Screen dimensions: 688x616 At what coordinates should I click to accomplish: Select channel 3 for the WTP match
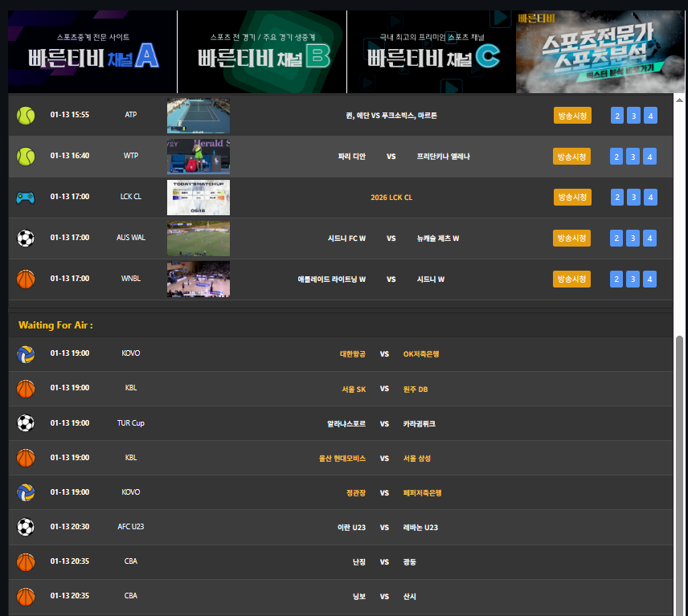(633, 157)
